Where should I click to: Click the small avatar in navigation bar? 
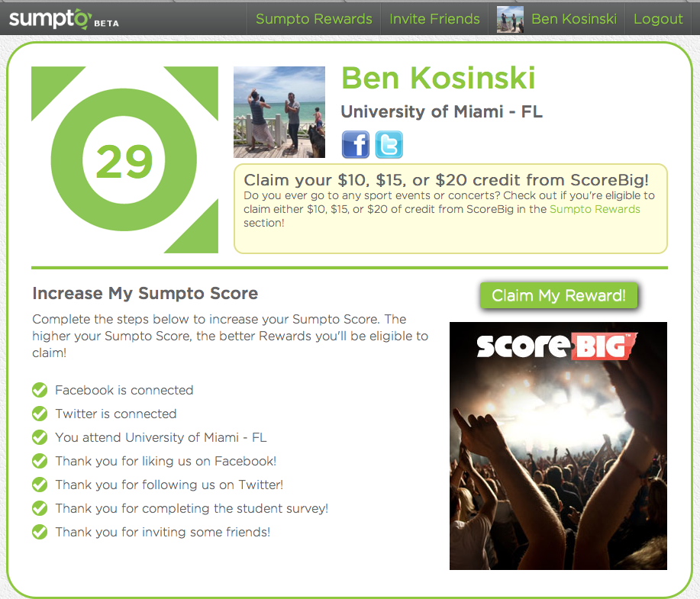click(x=510, y=19)
